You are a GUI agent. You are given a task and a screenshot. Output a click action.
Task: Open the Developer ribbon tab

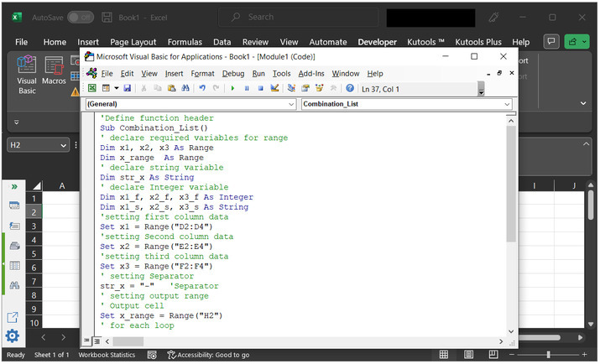tap(377, 42)
